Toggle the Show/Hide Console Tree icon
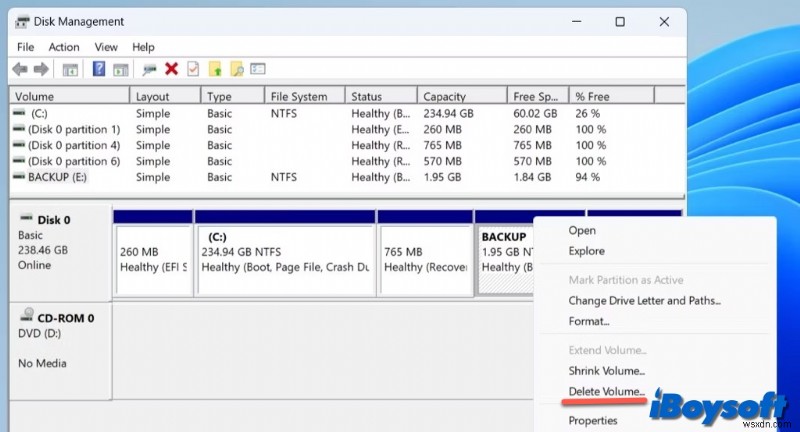The image size is (800, 432). 70,69
